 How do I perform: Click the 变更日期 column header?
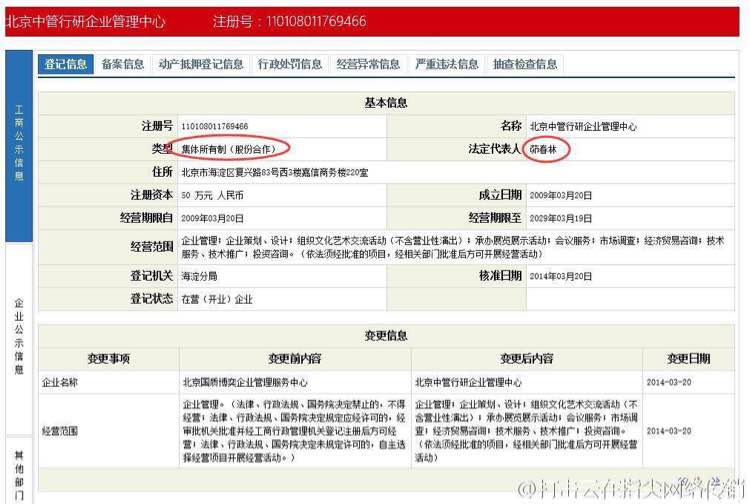(688, 359)
